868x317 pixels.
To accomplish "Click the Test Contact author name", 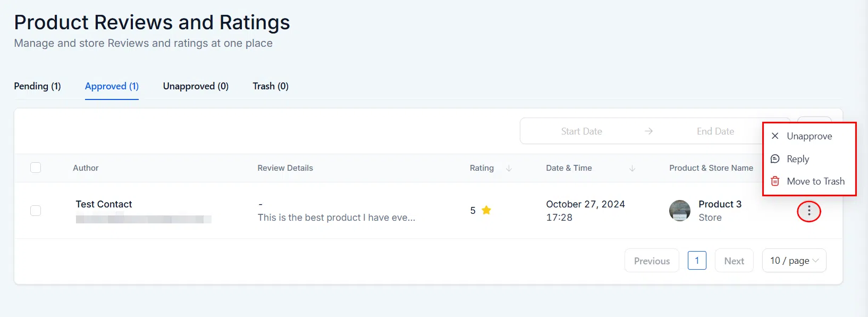I will [104, 204].
